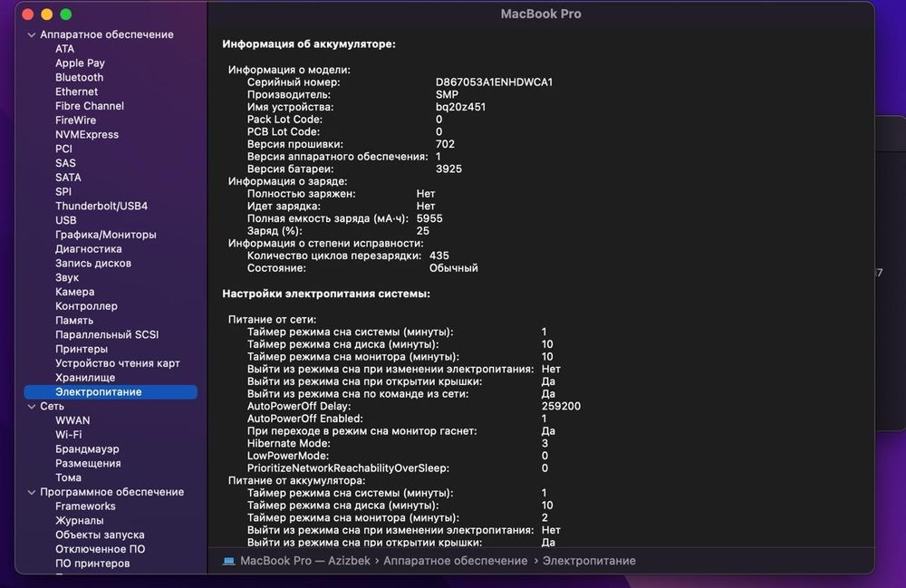The width and height of the screenshot is (906, 588).
Task: Collapse the Программное обеспечение section
Action: (x=31, y=492)
